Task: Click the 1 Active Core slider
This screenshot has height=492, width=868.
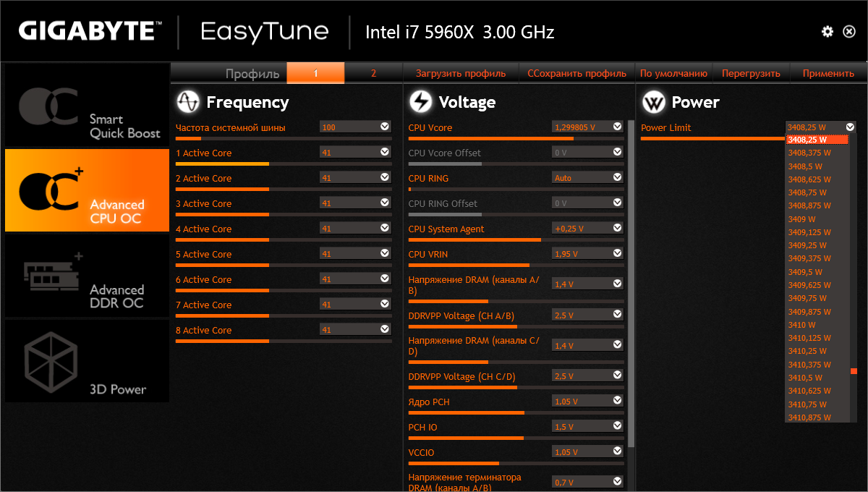Action: point(284,164)
